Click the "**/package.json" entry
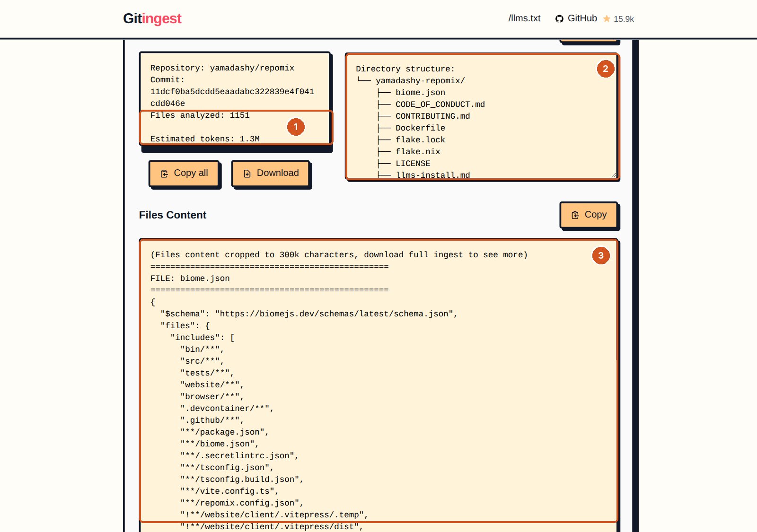 tap(225, 432)
